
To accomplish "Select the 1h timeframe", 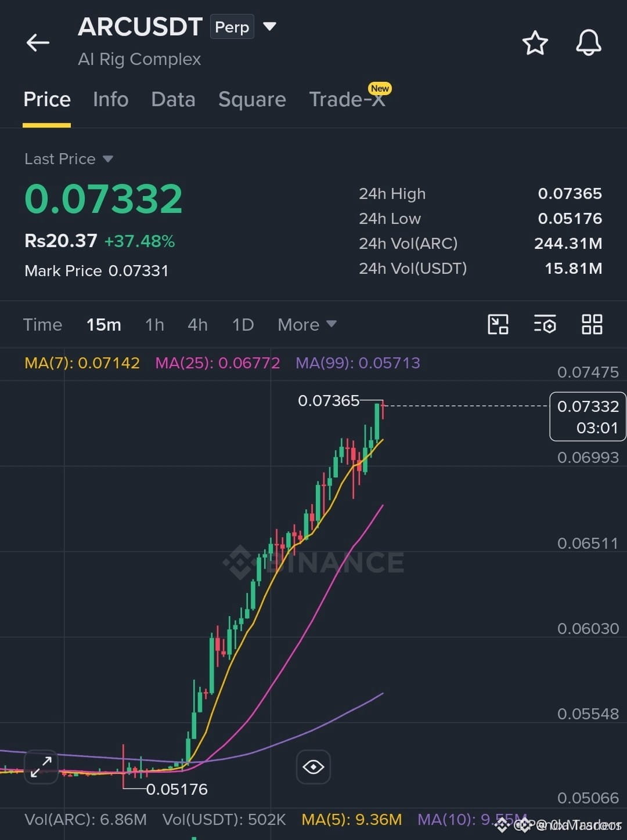I will point(154,324).
